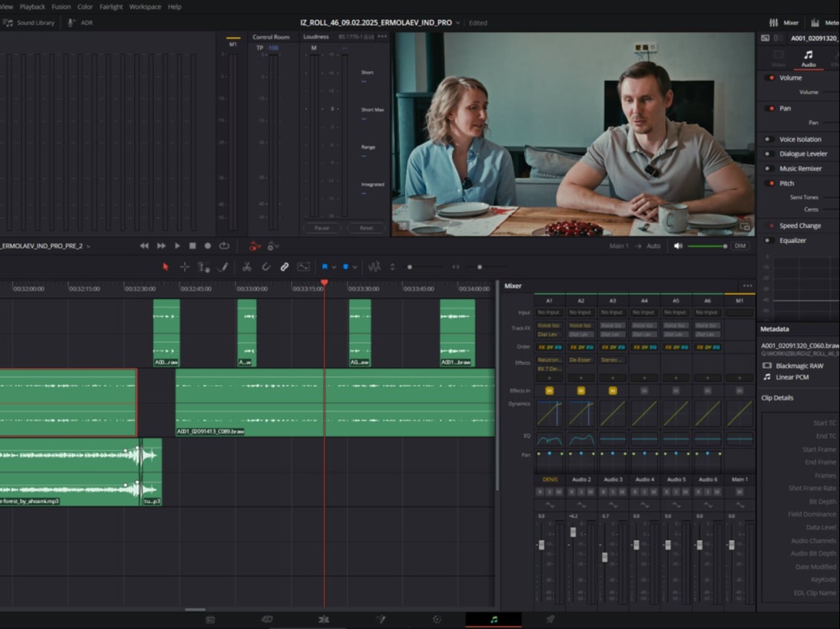
Task: Enable the Equalizer toggle in Inspector
Action: 769,240
